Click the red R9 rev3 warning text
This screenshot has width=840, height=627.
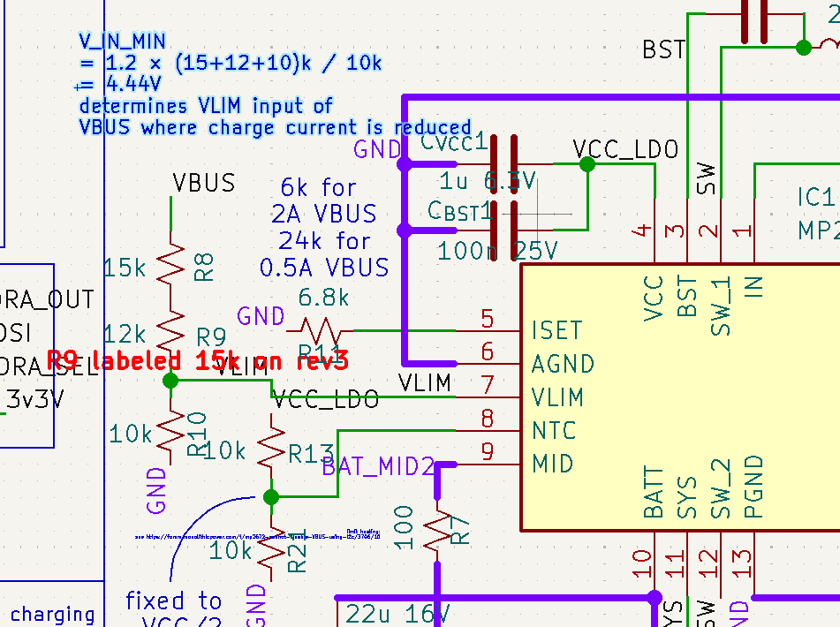197,360
